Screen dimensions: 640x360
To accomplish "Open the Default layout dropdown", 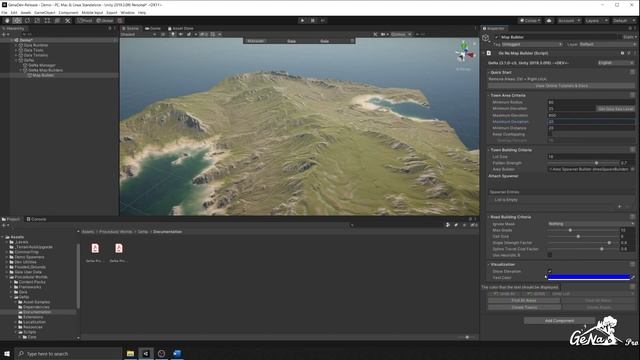I will (624, 20).
